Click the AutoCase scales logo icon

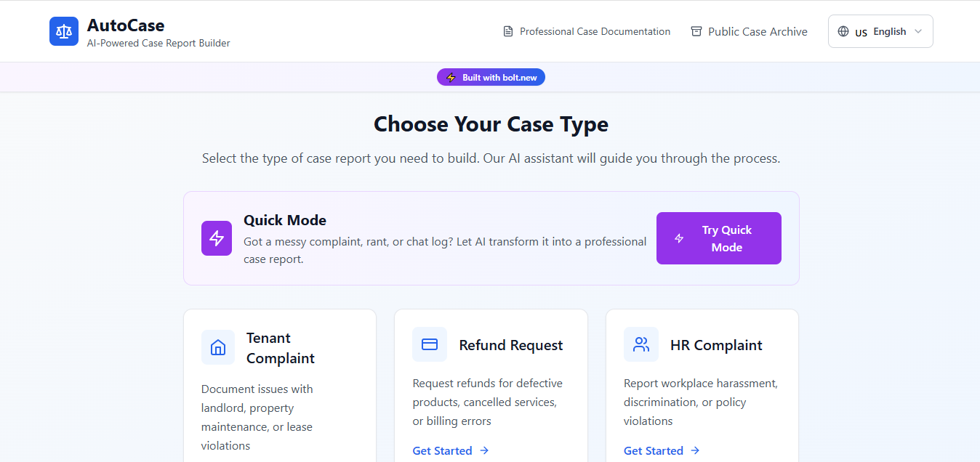click(63, 31)
